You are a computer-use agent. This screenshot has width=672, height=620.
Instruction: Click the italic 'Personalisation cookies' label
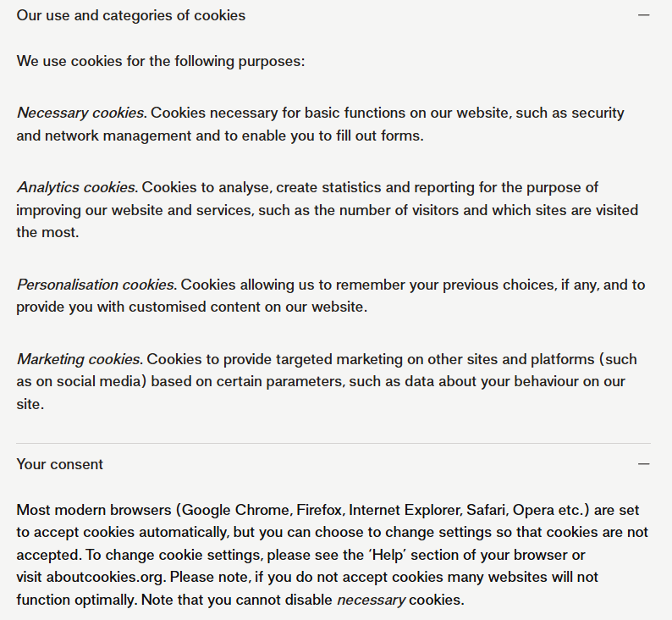[x=96, y=285]
